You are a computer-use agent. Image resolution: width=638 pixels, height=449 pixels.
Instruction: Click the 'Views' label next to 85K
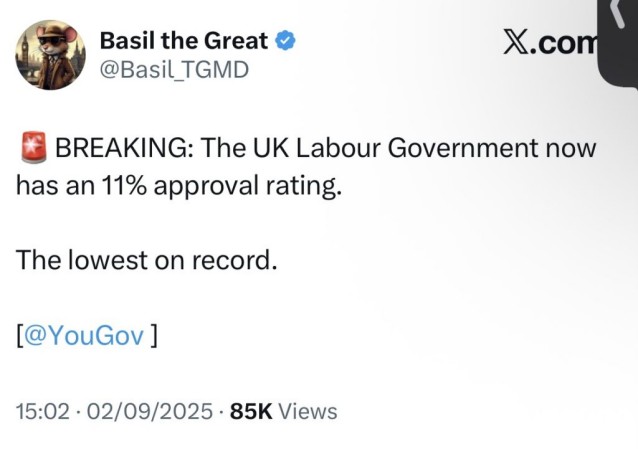click(x=308, y=411)
